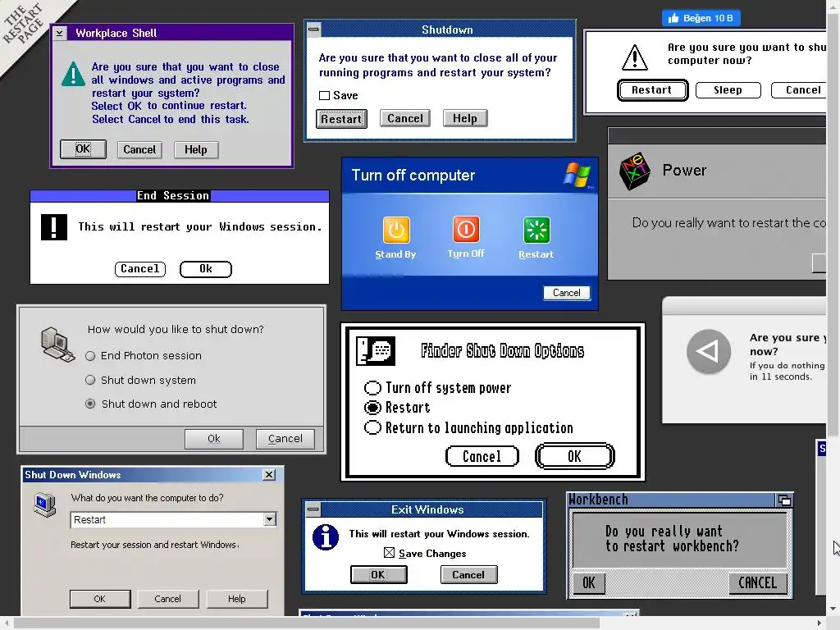Open the Exit Windows control-menu box
The height and width of the screenshot is (630, 840).
(x=313, y=509)
